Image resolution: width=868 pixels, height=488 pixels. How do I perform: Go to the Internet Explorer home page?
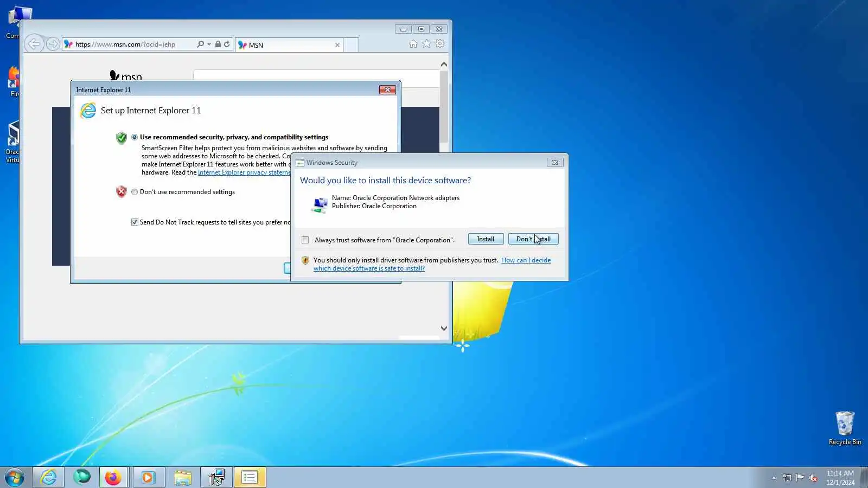click(413, 44)
